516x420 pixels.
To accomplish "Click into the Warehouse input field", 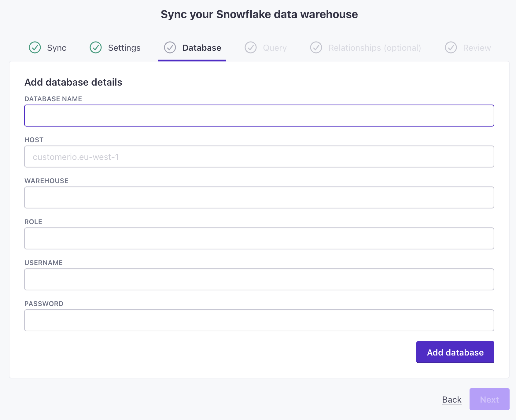I will coord(259,197).
